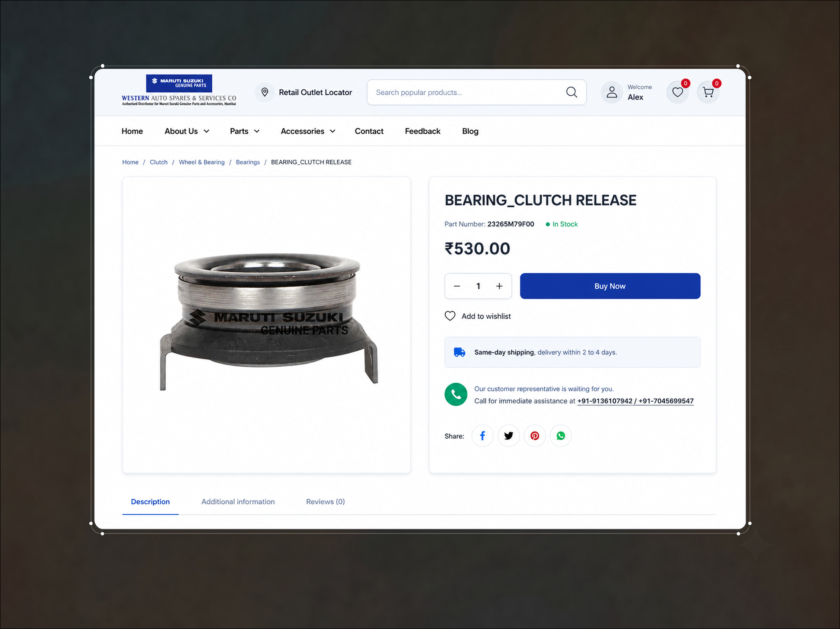
Task: Expand the Accessories dropdown menu
Action: [308, 131]
